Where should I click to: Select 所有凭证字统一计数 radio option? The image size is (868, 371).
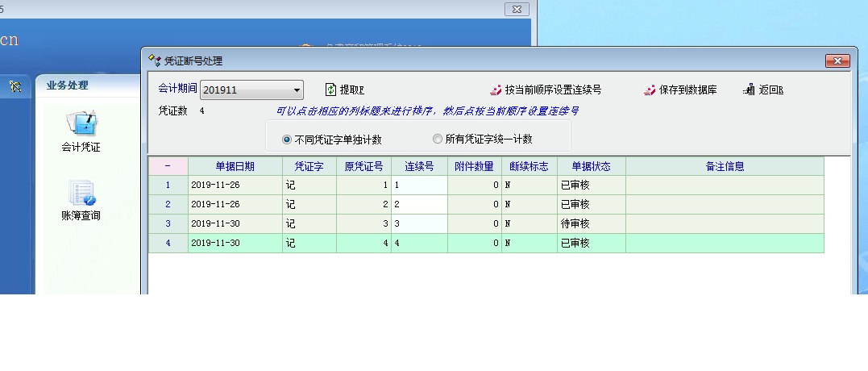pos(438,139)
